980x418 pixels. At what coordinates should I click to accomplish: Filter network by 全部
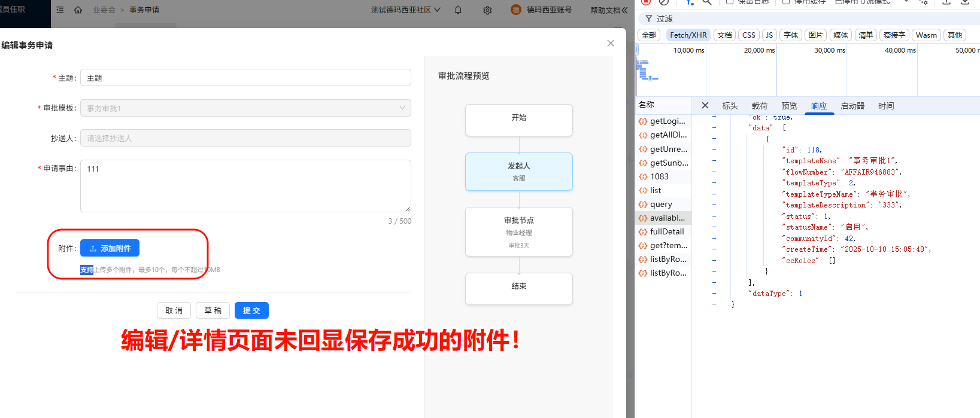(x=649, y=35)
